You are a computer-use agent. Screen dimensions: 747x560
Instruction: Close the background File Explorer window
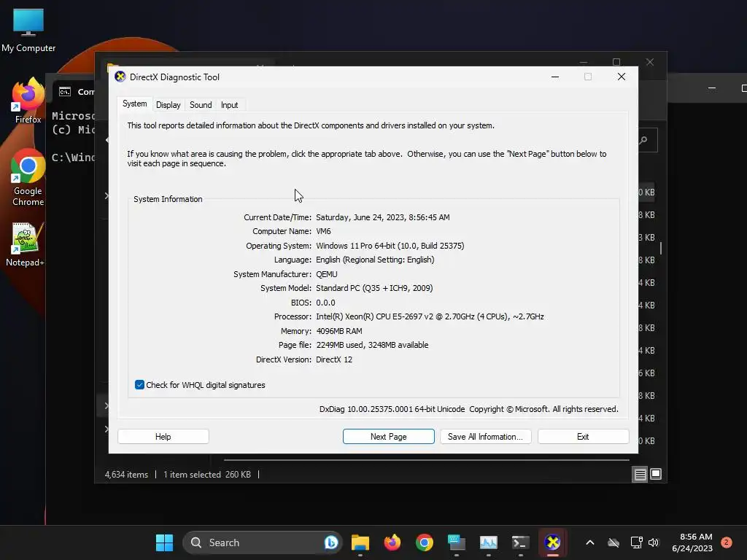[650, 62]
